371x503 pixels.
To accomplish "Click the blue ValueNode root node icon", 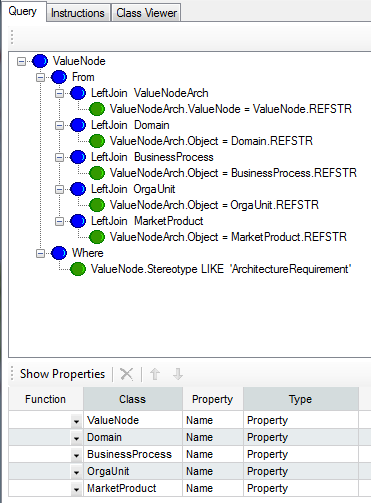I will click(40, 61).
